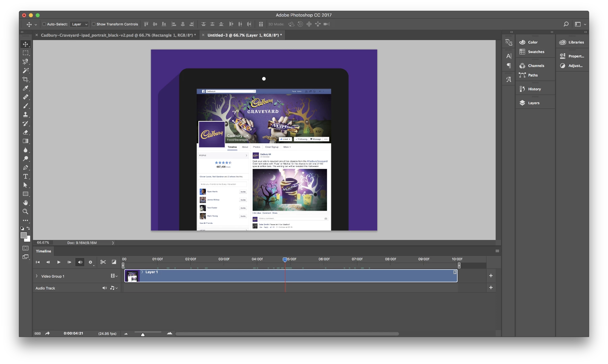608x364 pixels.
Task: Open the Video Group 1 filmstrip menu
Action: (x=114, y=276)
